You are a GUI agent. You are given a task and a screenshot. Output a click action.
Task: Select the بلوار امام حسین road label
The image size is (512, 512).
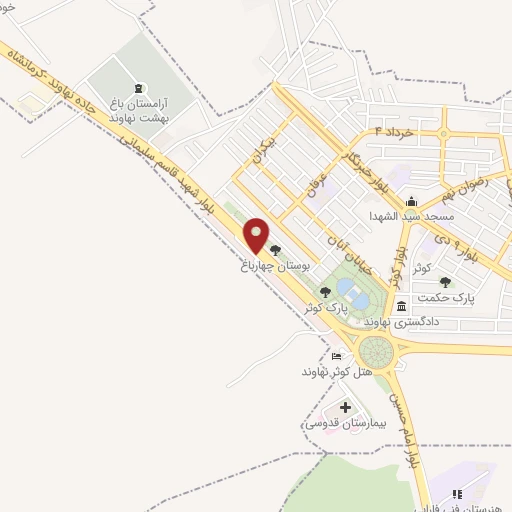point(404,431)
